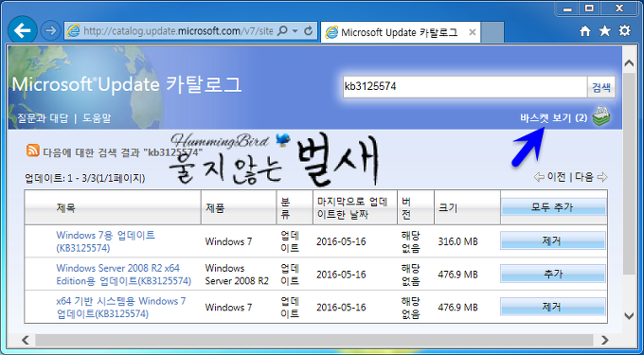
Task: Open 바스켓 보기 (2) link
Action: [554, 118]
